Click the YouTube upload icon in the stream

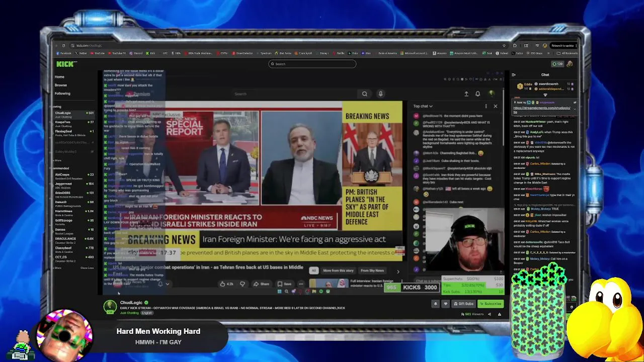click(466, 94)
